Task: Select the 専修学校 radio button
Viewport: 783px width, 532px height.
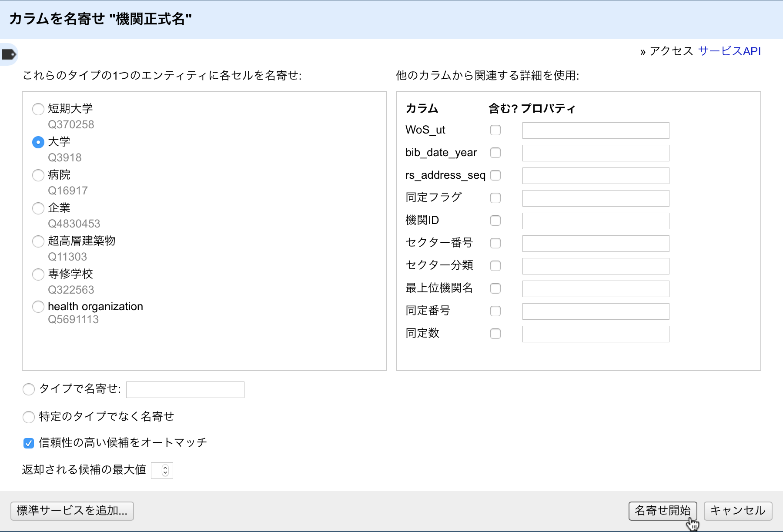Action: 38,274
